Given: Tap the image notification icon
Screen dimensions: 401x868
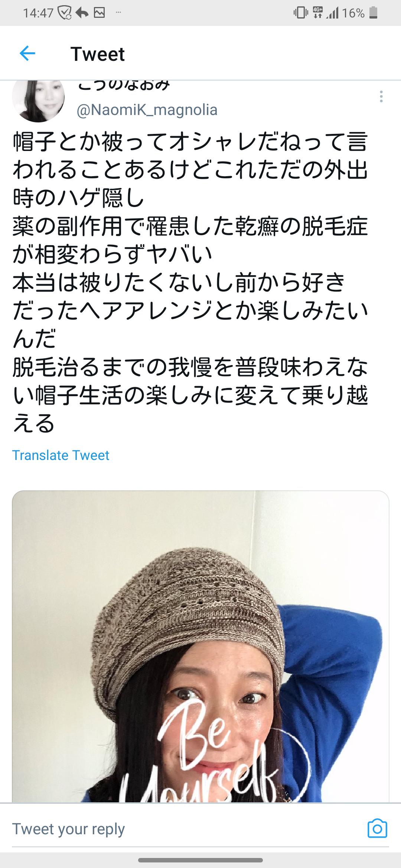Looking at the screenshot, I should 99,13.
